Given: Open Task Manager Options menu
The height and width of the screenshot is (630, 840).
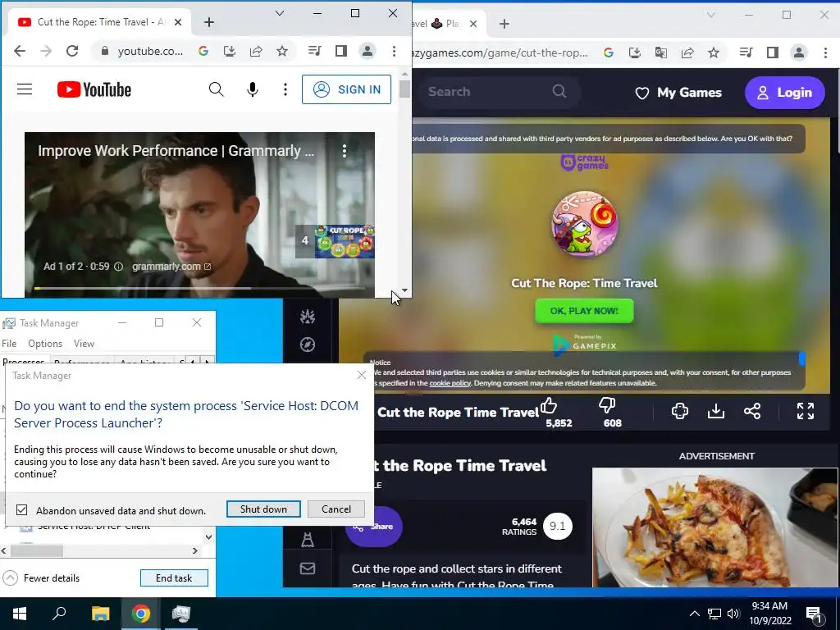Looking at the screenshot, I should (x=45, y=344).
